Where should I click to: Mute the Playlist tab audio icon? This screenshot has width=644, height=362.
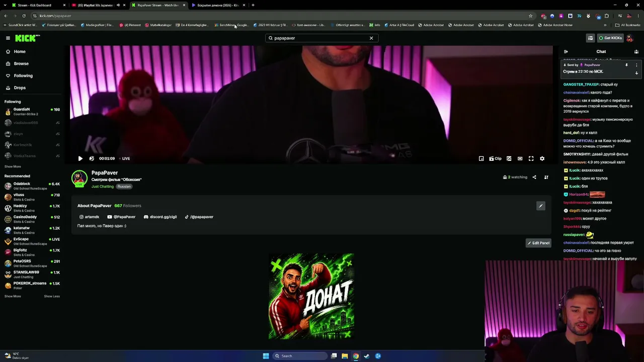tap(118, 5)
